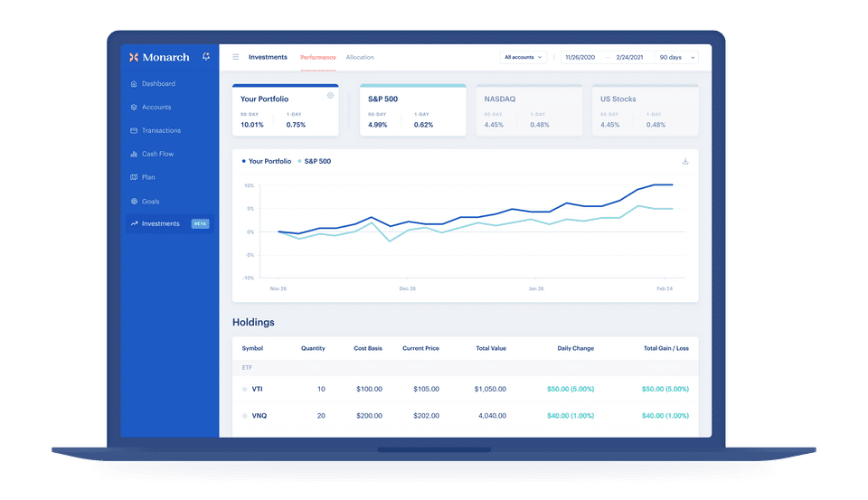Click the Dashboard home icon
This screenshot has height=500, width=868.
pyautogui.click(x=134, y=84)
